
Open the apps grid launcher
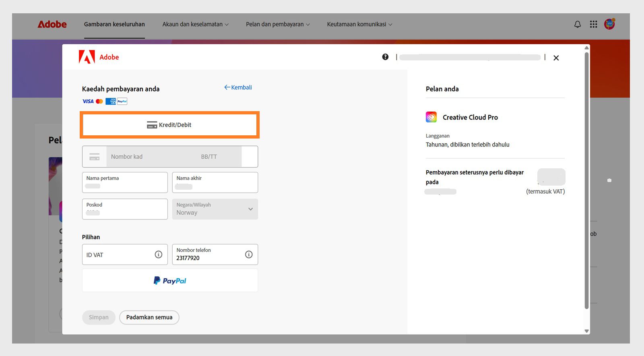point(593,24)
